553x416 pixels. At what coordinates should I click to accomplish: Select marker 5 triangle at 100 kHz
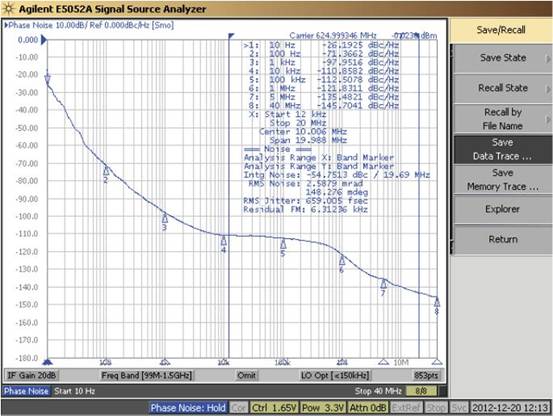coord(283,244)
